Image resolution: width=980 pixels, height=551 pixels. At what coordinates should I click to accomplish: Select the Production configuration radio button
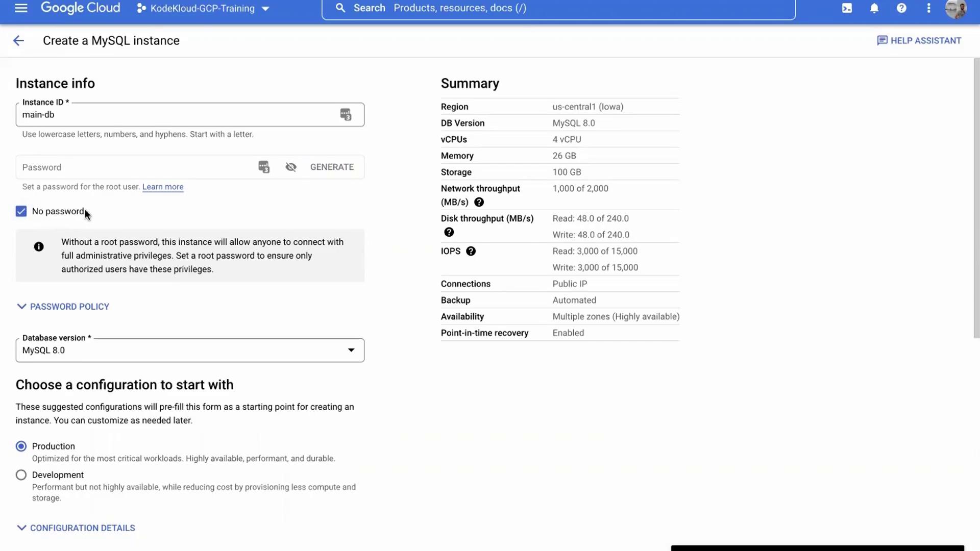pyautogui.click(x=21, y=446)
